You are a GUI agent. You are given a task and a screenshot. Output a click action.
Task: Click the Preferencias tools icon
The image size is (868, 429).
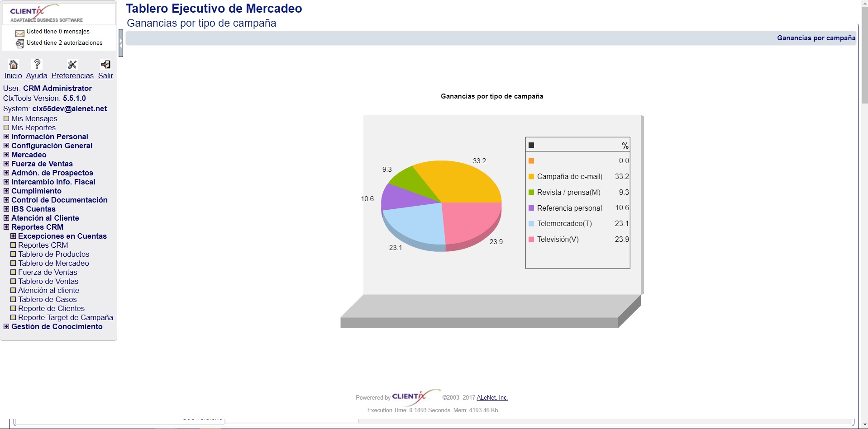coord(72,65)
